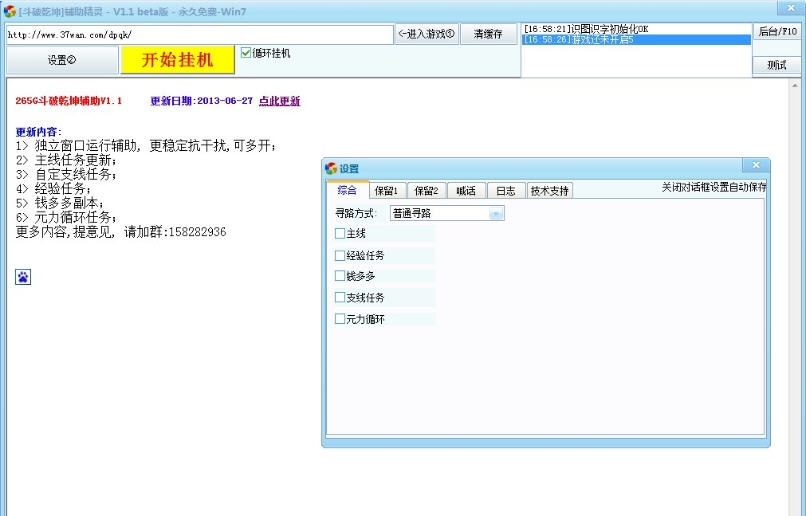806x516 pixels.
Task: Tick the 元力循环 checkbox
Action: tap(340, 319)
